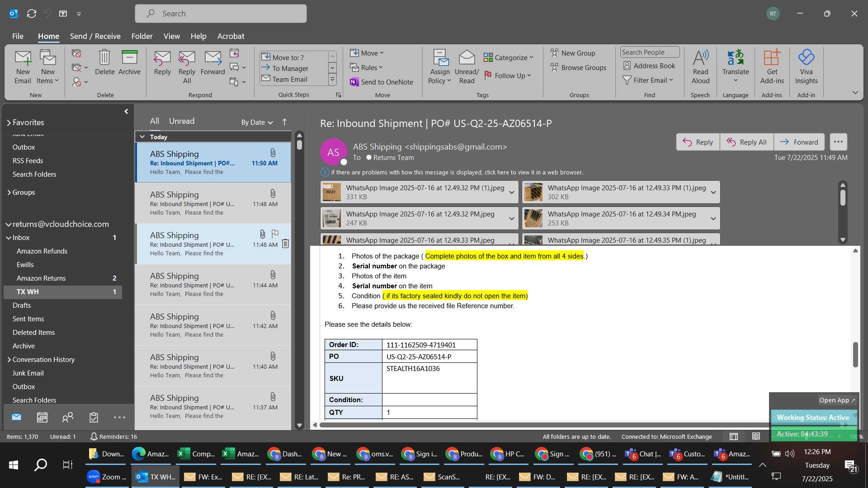Collapse the folder pane

(126, 111)
